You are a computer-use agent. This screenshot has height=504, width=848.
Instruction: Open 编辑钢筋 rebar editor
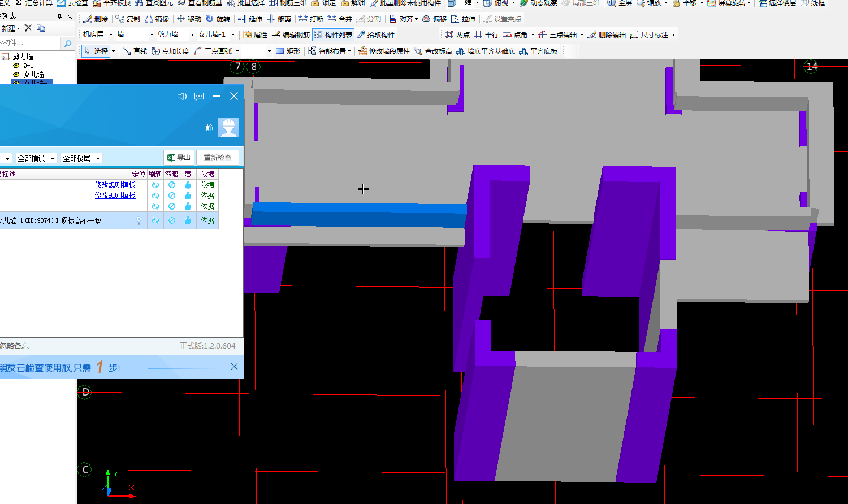291,34
